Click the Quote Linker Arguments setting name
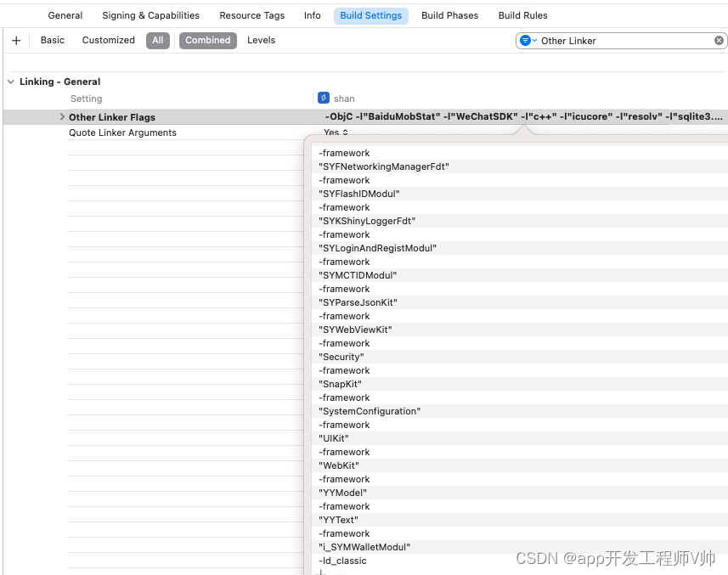Viewport: 728px width, 575px height. coord(122,132)
